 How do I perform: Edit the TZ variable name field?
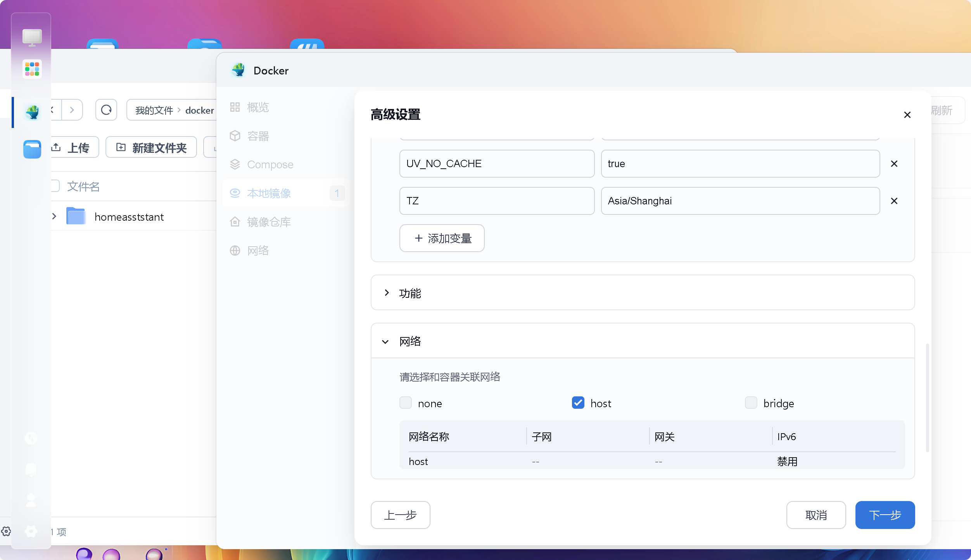tap(497, 201)
